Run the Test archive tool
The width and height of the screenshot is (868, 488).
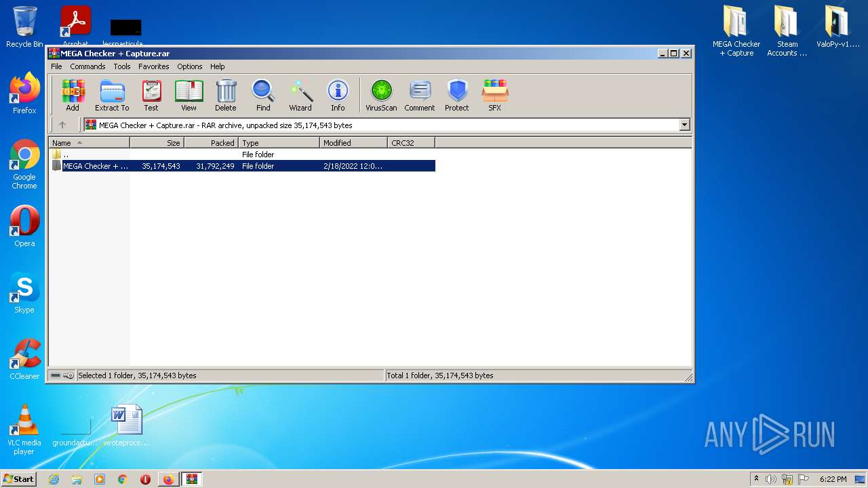coord(151,96)
